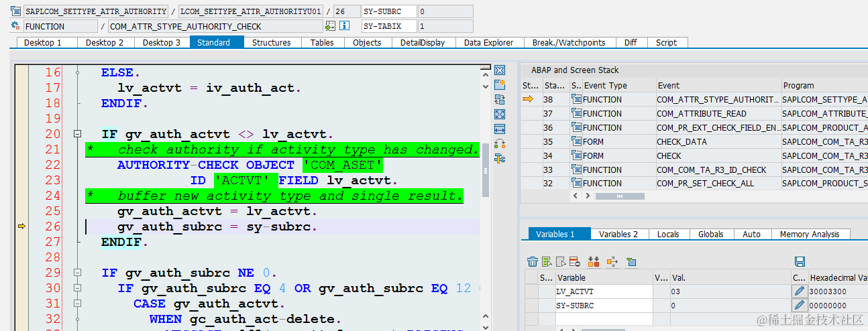The image size is (868, 331).
Task: Switch to DetailDisplay tab
Action: 423,42
